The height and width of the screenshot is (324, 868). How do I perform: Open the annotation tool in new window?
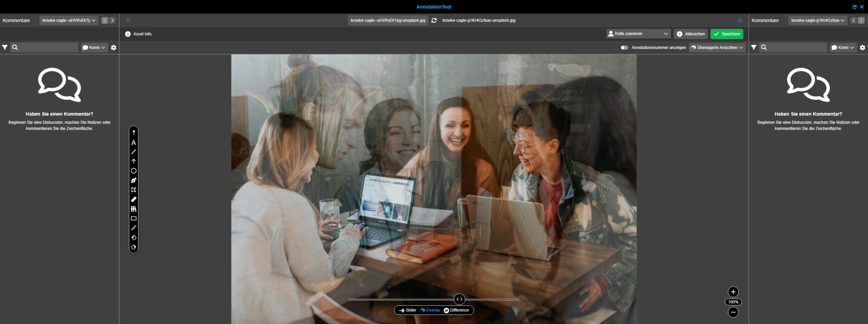855,7
